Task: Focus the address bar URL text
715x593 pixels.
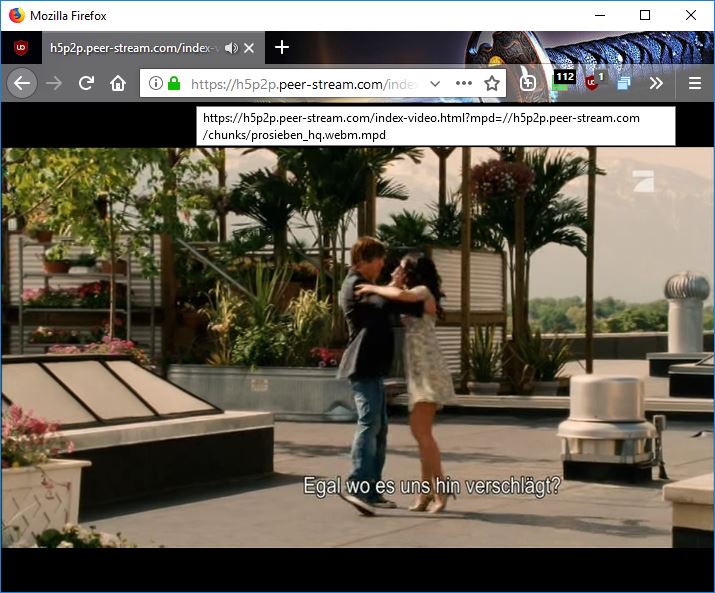Action: click(x=304, y=84)
